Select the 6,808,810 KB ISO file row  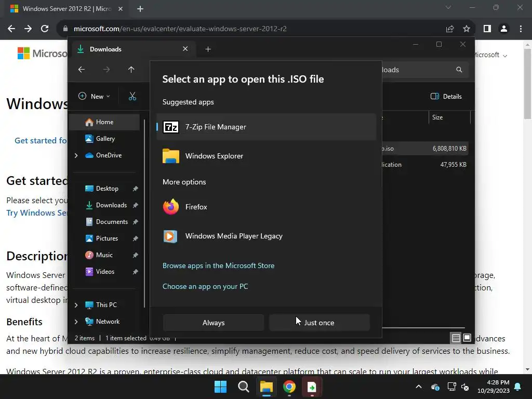(425, 149)
